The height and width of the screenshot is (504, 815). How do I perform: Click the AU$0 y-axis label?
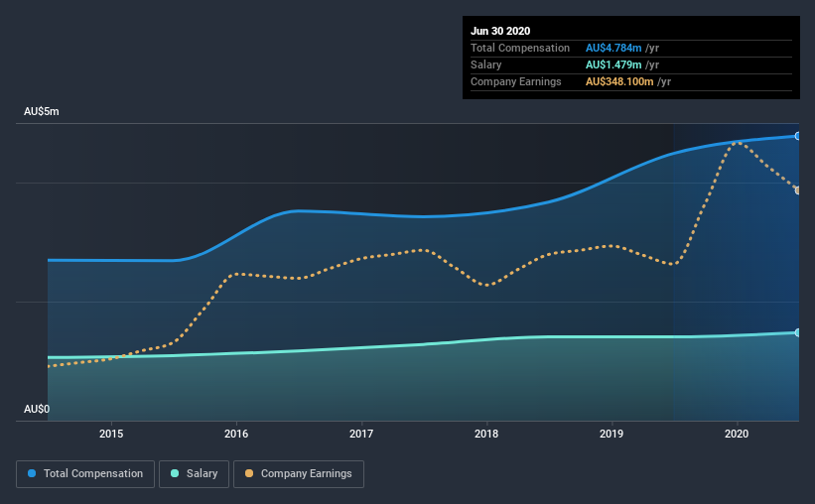point(37,409)
